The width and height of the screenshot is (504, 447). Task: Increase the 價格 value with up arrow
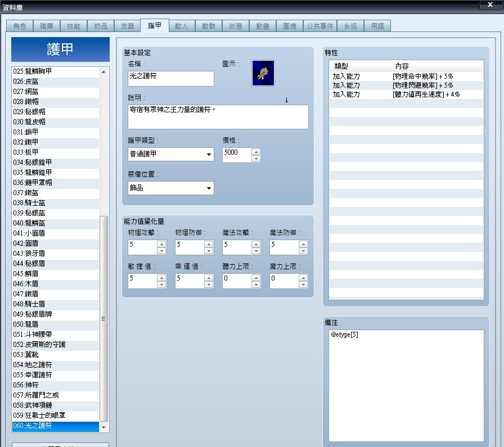256,152
